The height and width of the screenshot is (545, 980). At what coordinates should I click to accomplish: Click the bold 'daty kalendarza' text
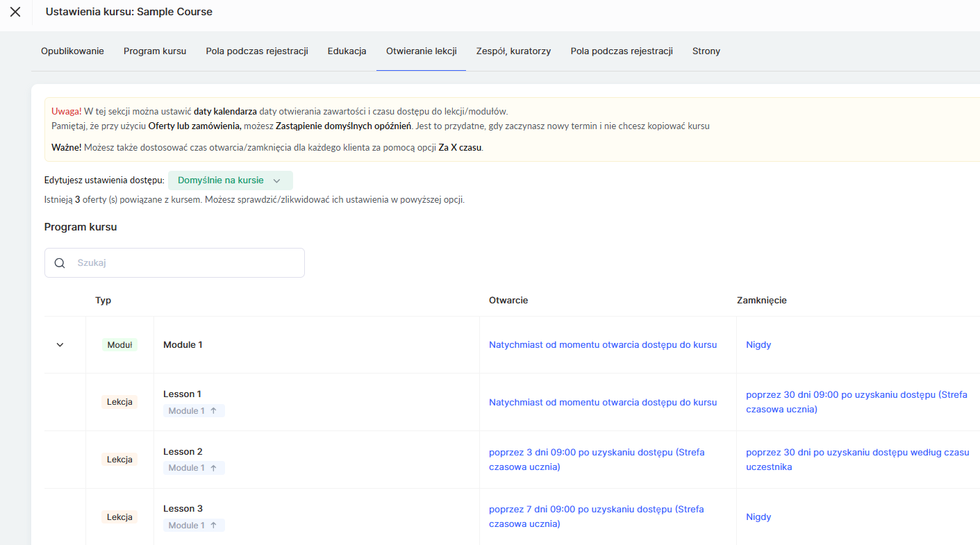click(225, 111)
